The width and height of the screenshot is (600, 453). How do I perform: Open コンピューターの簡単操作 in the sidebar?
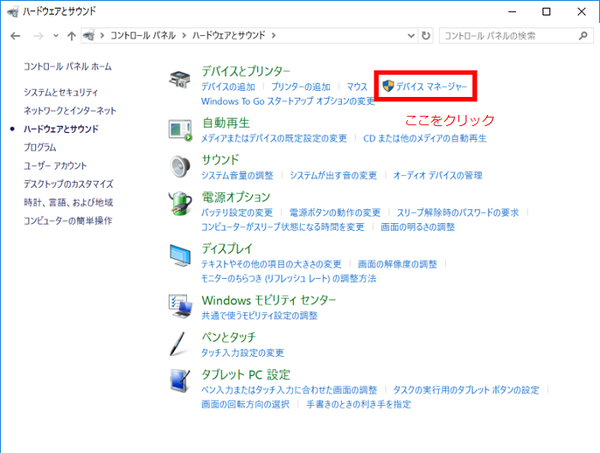(68, 221)
